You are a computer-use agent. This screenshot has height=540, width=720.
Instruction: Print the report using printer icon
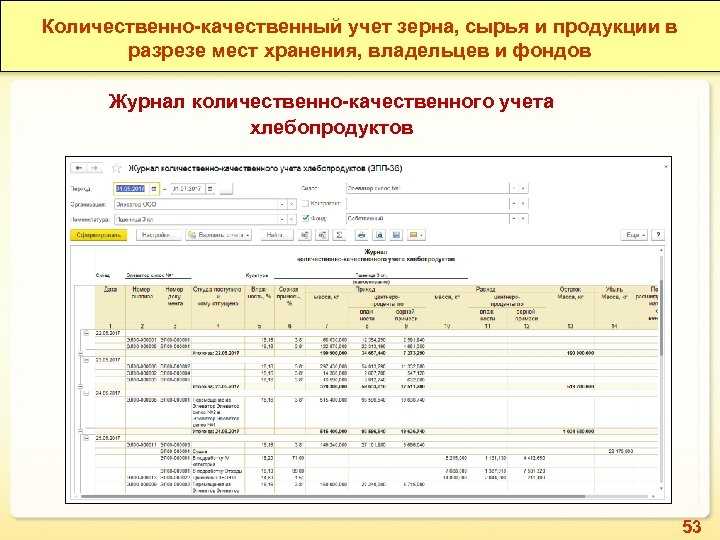pos(362,235)
